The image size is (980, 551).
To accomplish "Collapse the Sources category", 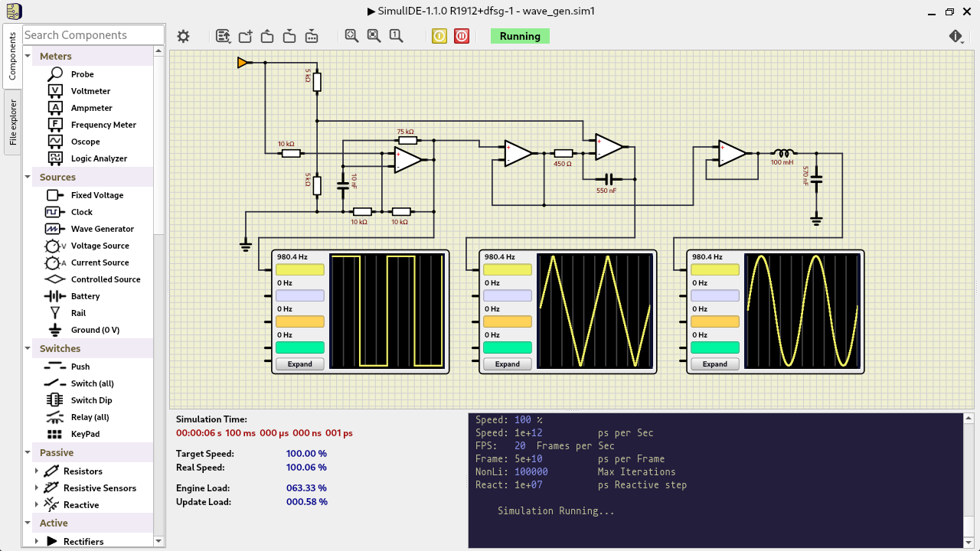I will coord(28,177).
